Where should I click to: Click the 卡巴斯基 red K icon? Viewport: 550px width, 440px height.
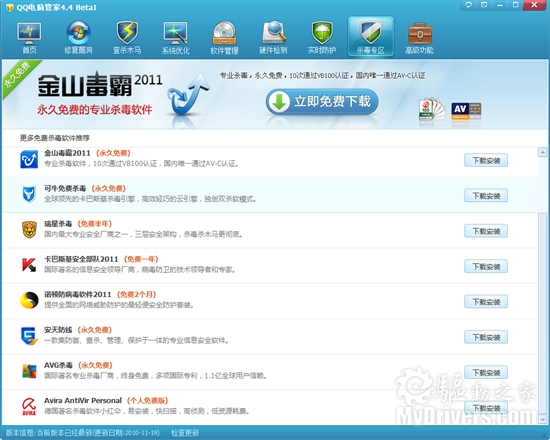coord(29,265)
